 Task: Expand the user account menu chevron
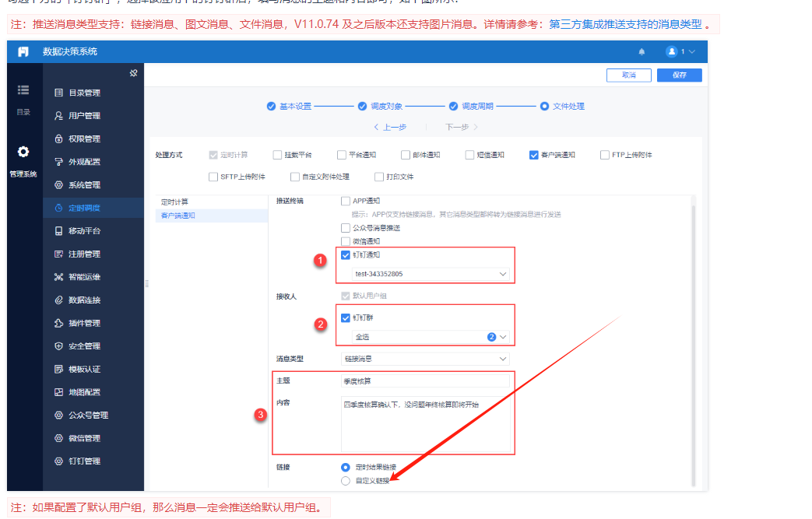692,52
